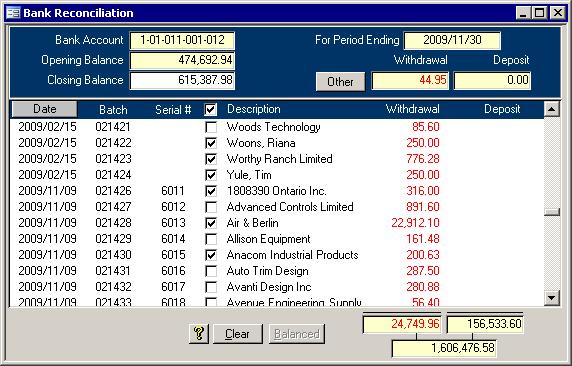Uncheck the Yule, Tim checkbox

[211, 175]
